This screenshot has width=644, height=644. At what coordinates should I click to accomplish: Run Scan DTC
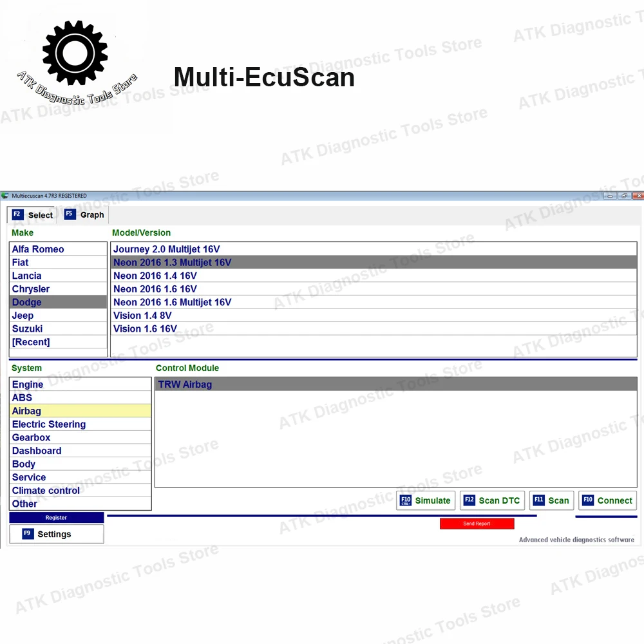coord(492,500)
